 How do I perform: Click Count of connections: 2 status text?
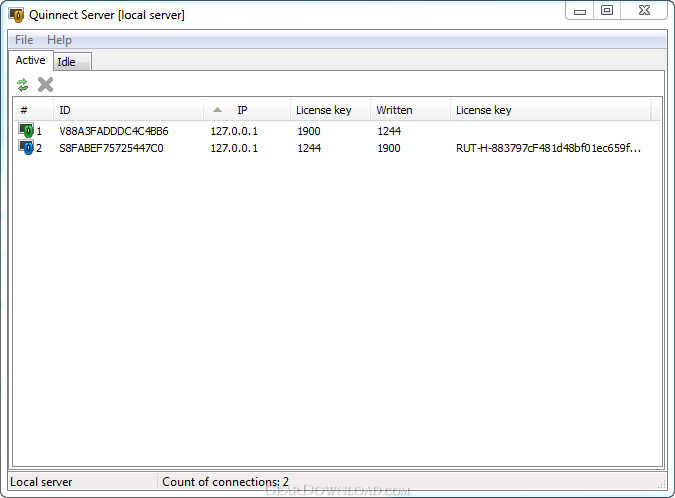[x=225, y=482]
